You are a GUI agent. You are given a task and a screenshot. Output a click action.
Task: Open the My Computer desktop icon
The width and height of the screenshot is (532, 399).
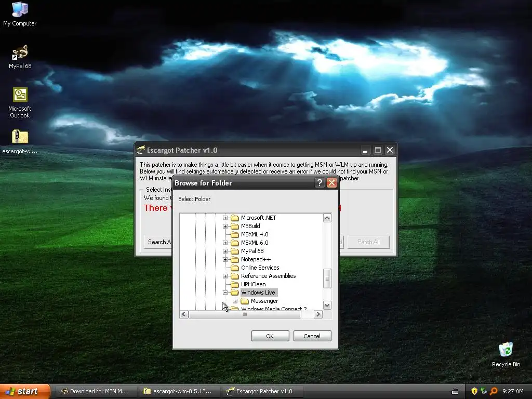20,14
